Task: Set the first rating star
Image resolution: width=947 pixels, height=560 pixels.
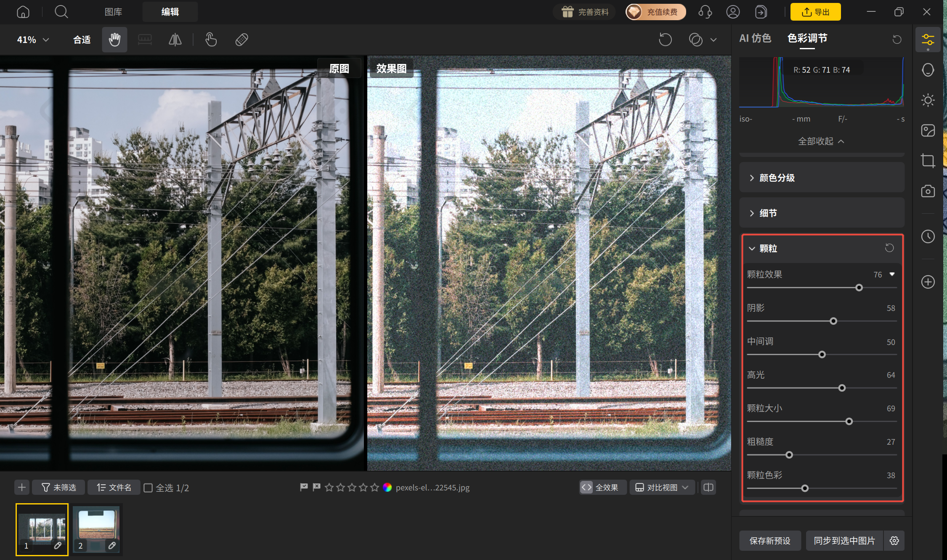Action: (x=329, y=487)
